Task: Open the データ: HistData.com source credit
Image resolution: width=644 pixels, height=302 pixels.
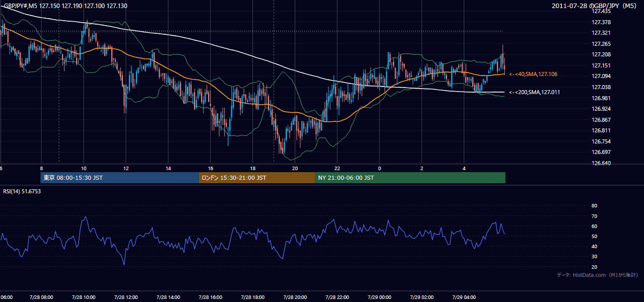Action: coord(597,275)
